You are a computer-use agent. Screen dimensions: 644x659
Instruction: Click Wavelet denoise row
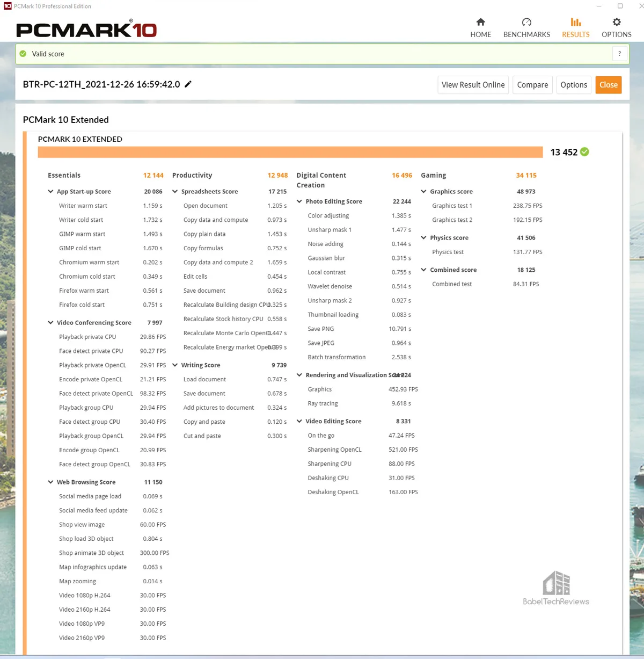pos(360,287)
